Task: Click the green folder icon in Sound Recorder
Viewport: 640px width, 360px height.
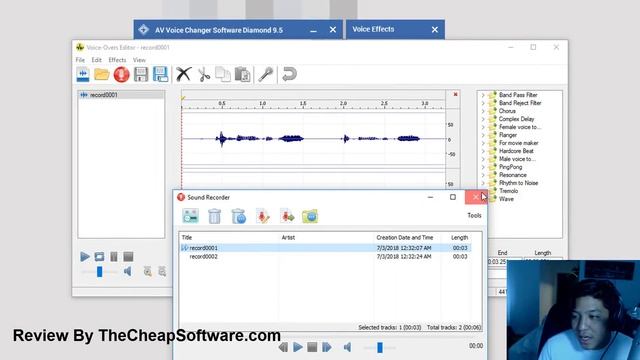Action: tap(310, 216)
